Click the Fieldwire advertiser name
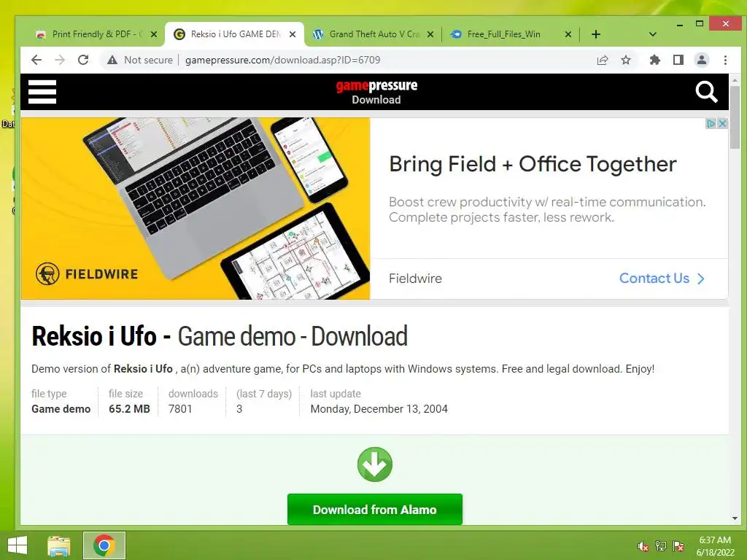The image size is (747, 560). (415, 279)
